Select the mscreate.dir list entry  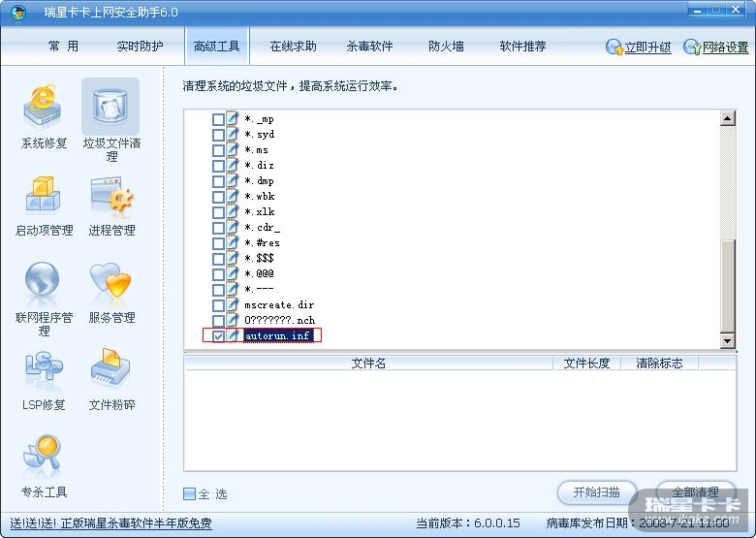pos(279,304)
